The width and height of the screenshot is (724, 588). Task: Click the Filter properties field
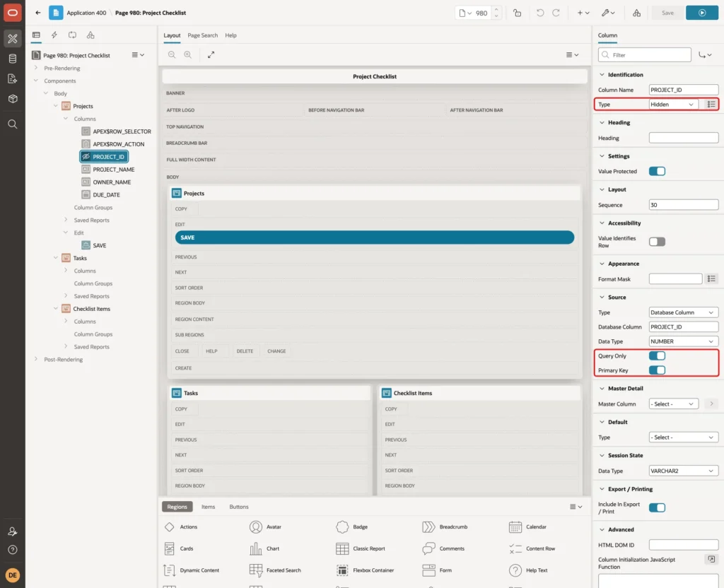click(645, 55)
